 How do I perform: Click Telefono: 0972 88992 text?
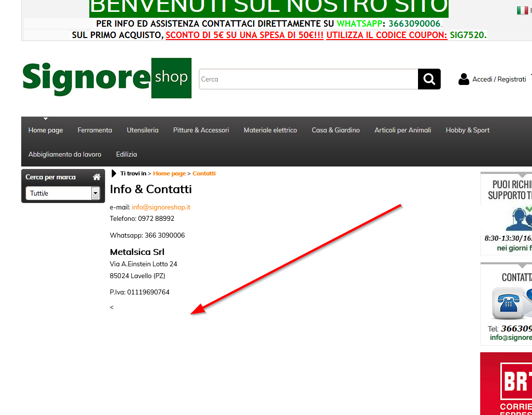tap(142, 219)
